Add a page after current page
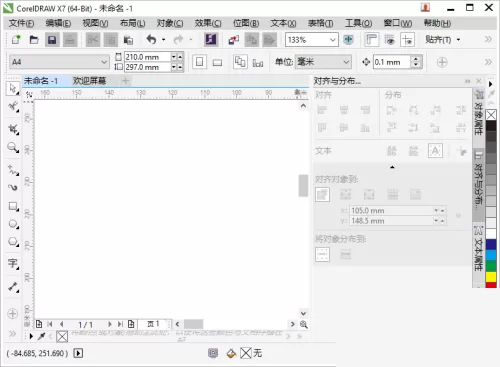This screenshot has width=500, height=367. (x=131, y=324)
